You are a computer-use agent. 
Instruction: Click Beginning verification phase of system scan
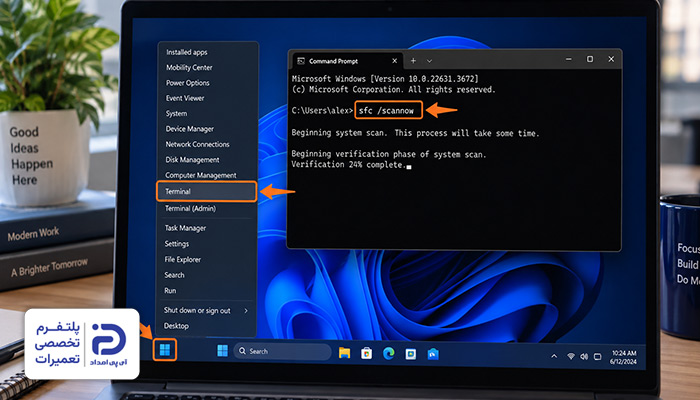point(389,154)
